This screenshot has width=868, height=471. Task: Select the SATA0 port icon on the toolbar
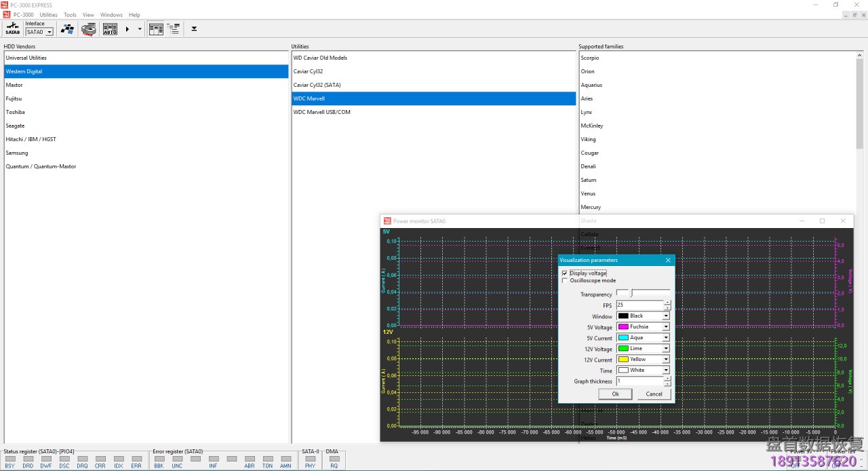pyautogui.click(x=12, y=29)
